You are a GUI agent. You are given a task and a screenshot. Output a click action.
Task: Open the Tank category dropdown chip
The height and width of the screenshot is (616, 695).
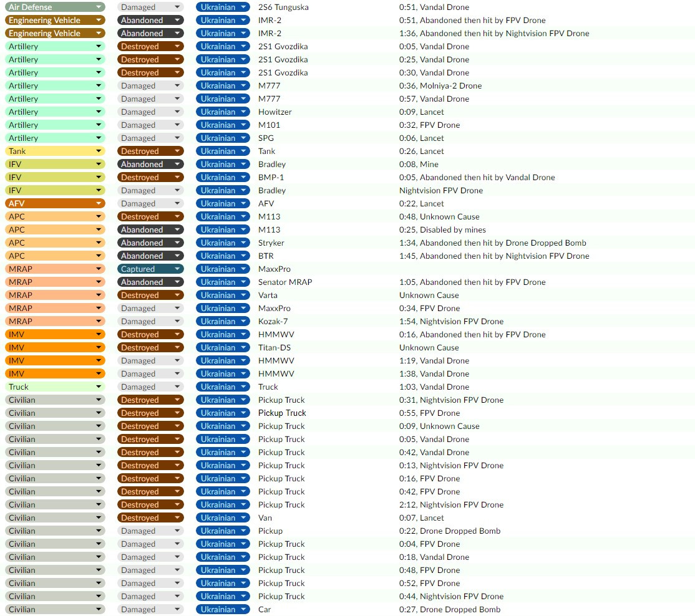(x=55, y=151)
